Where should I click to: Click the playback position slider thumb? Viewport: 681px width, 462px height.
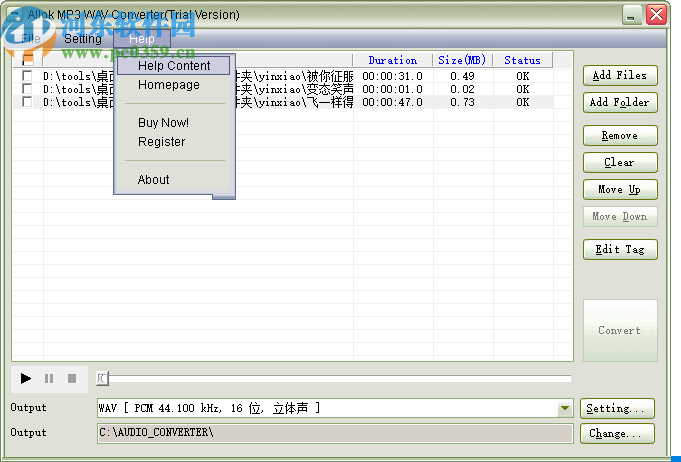[102, 379]
